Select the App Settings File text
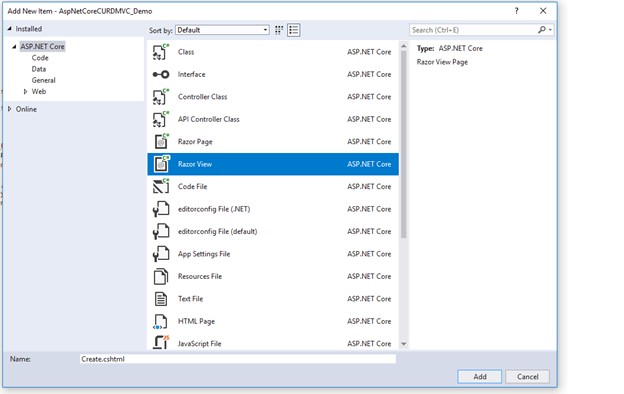 [x=204, y=254]
